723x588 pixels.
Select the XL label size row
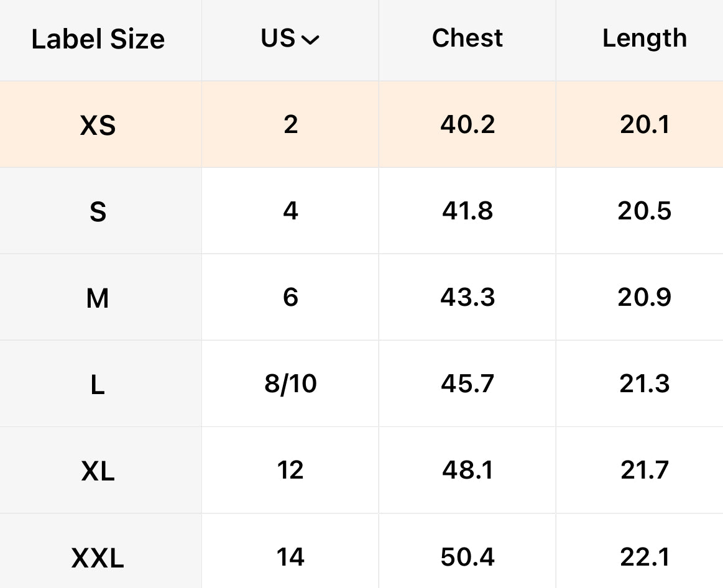click(x=98, y=471)
